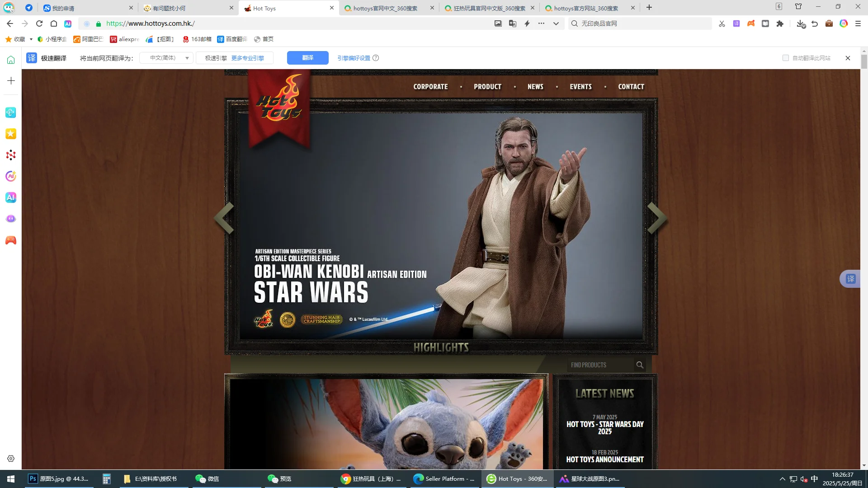Click the product search magnifier icon
The width and height of the screenshot is (868, 488).
click(640, 365)
